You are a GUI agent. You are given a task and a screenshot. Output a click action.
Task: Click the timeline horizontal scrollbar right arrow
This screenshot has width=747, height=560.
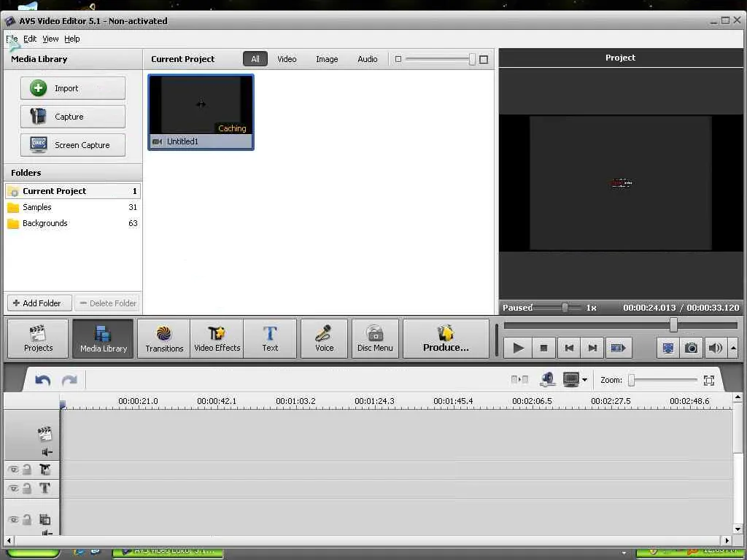tap(727, 540)
